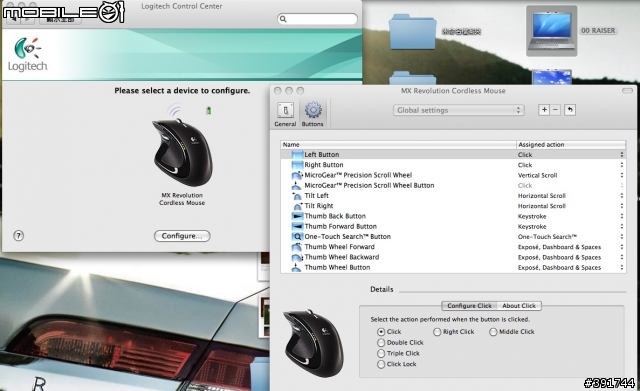
Task: Select the Click Lock radio option
Action: point(381,364)
